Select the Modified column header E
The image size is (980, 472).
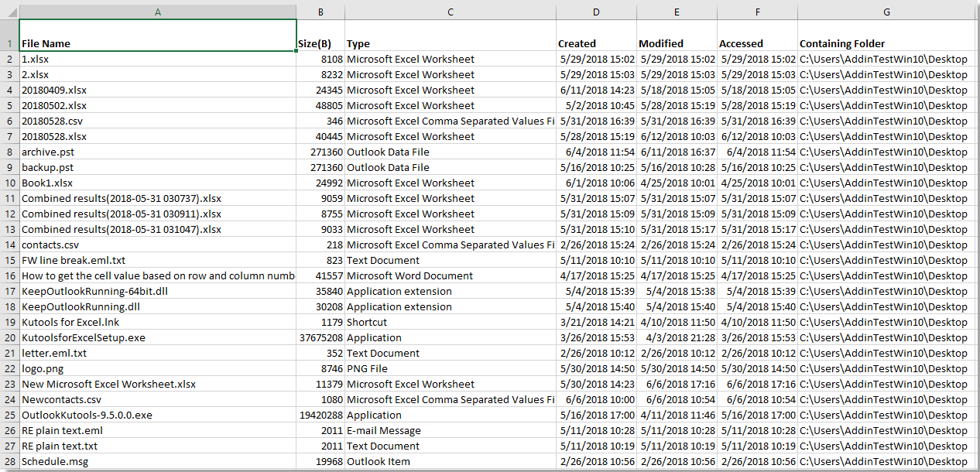pos(677,12)
